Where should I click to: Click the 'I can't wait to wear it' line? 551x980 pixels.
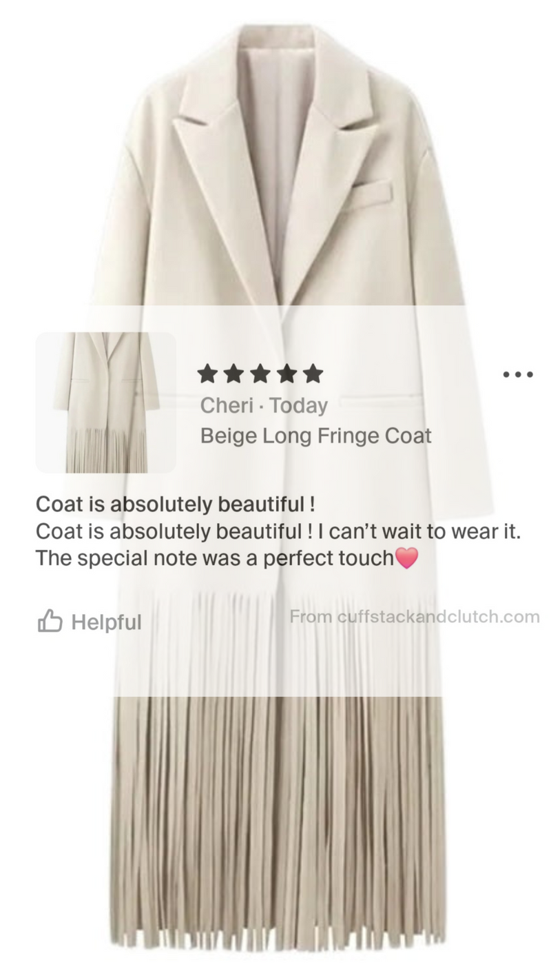tap(419, 532)
